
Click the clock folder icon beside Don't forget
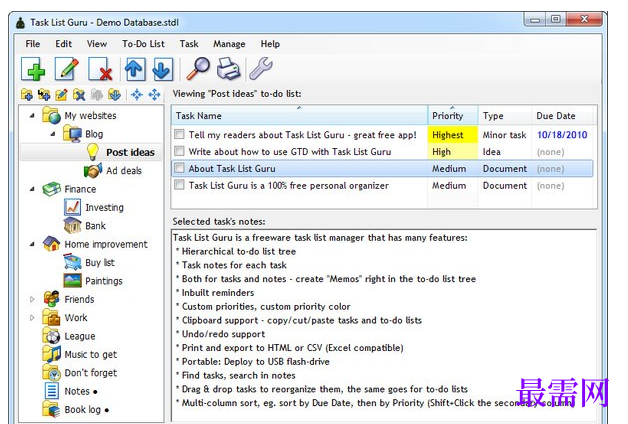[x=52, y=372]
